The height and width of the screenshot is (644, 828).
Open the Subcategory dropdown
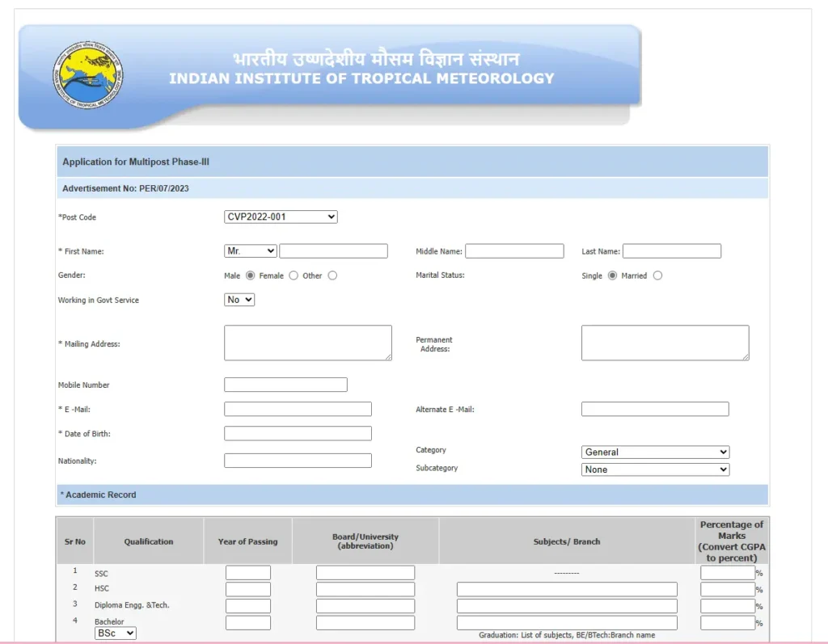pos(655,469)
